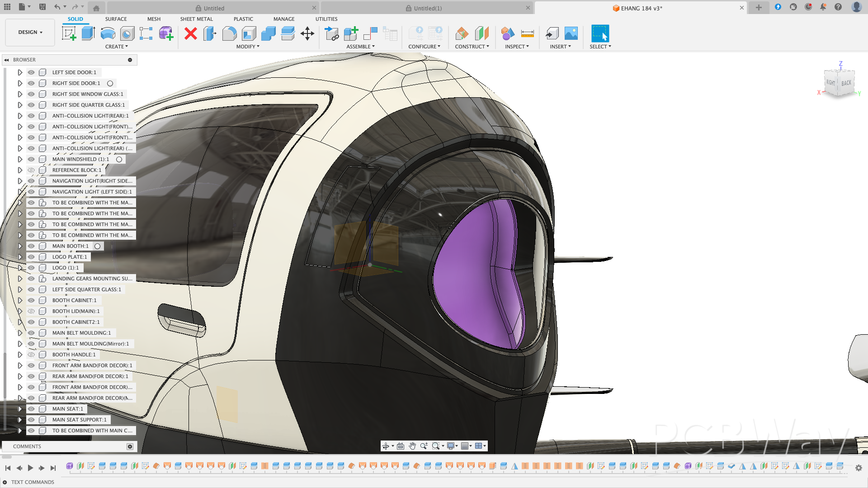The image size is (868, 488).
Task: Open the Insert image canvas icon
Action: click(571, 33)
